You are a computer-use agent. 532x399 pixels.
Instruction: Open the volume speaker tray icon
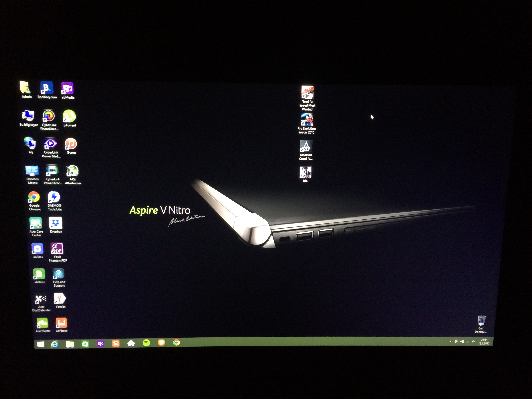point(473,341)
